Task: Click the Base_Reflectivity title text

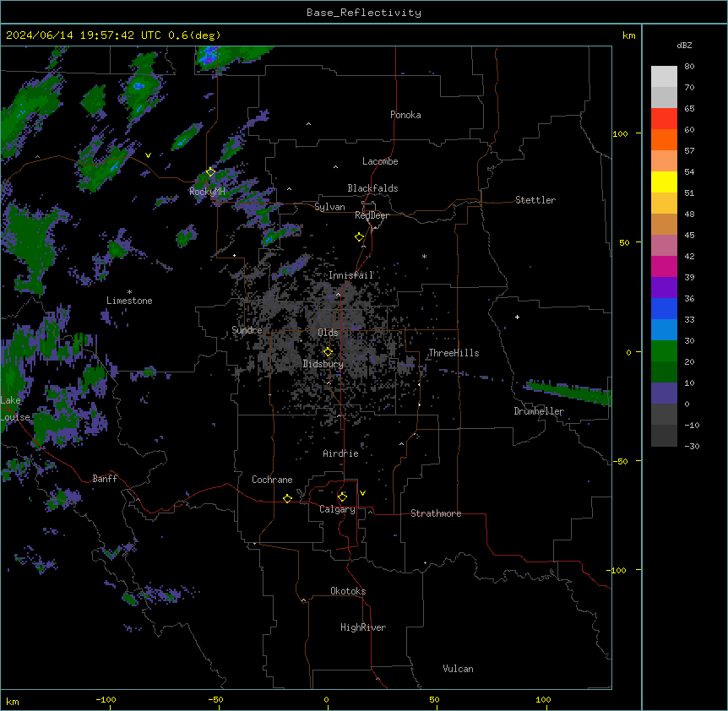Action: (364, 13)
